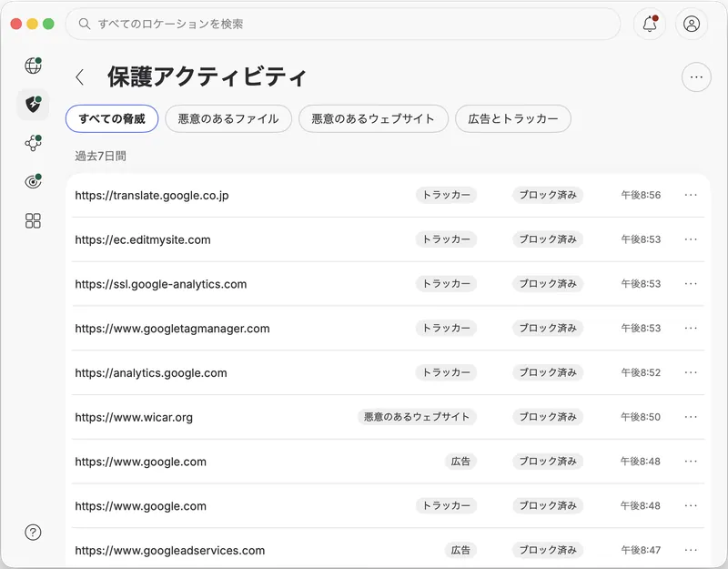Screen dimensions: 728x569
Task: Open more options for www.googletagmanager.com row
Action: [691, 328]
